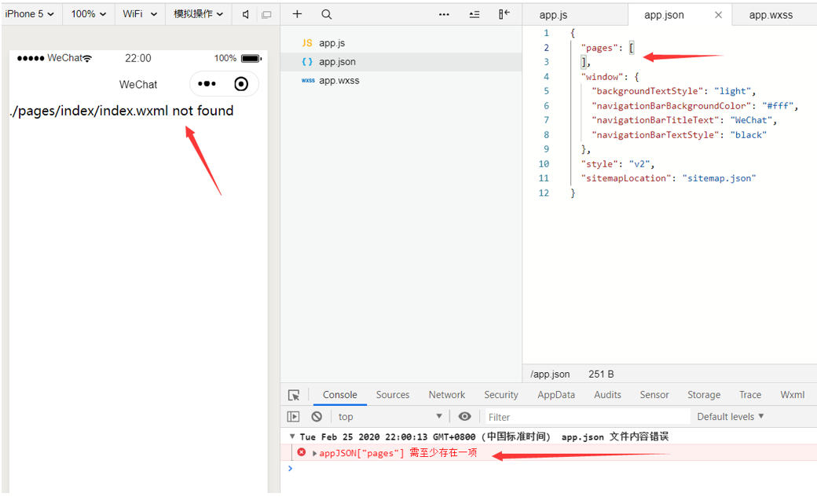Open the Console devtools tab

(x=339, y=395)
